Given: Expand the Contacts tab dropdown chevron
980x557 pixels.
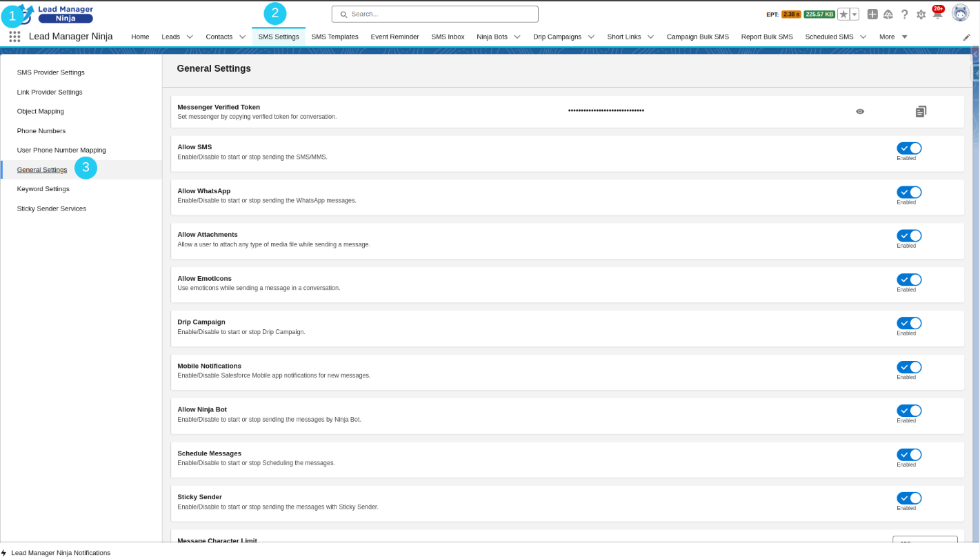Looking at the screenshot, I should point(242,37).
